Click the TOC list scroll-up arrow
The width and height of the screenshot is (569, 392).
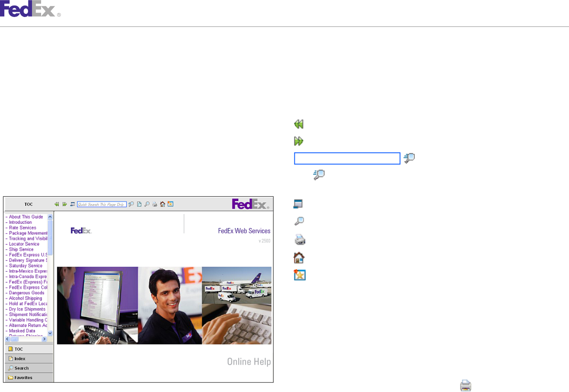pyautogui.click(x=50, y=217)
